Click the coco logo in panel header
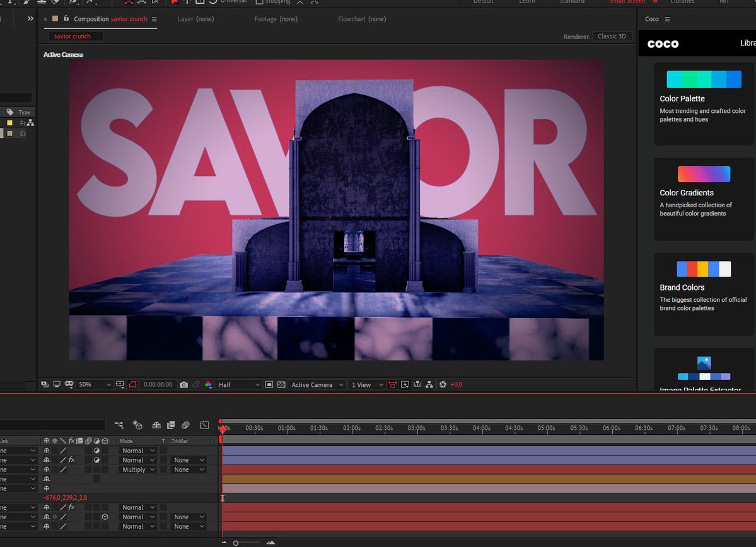756x547 pixels. (x=663, y=44)
